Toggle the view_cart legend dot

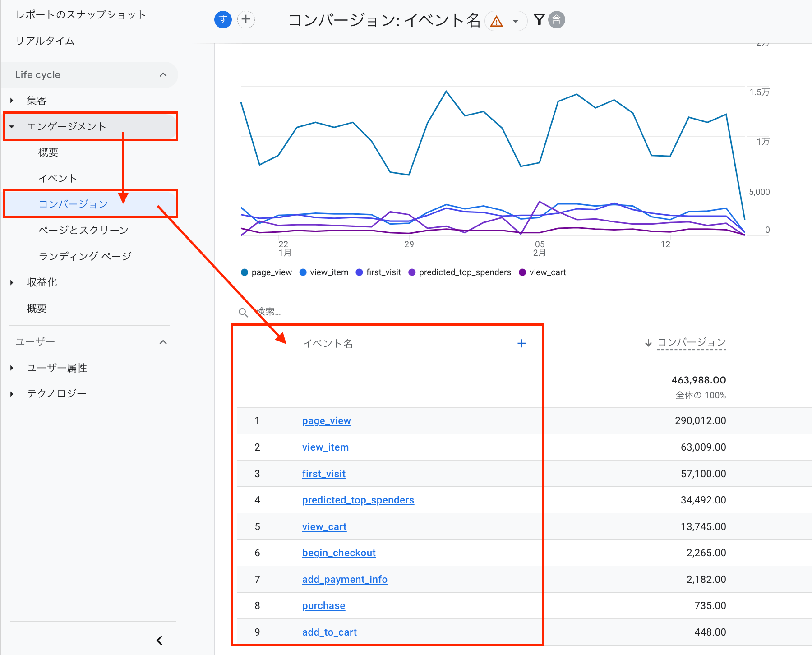[x=522, y=272]
